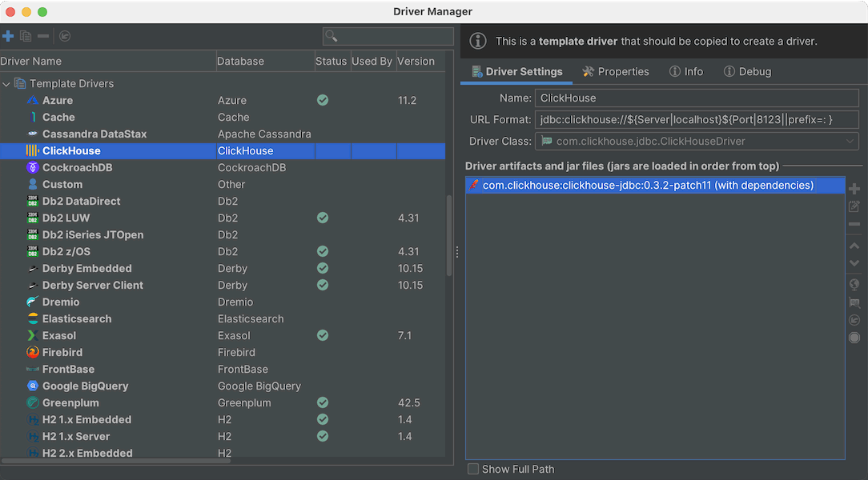
Task: Move artifact up with the up arrow
Action: tap(854, 246)
